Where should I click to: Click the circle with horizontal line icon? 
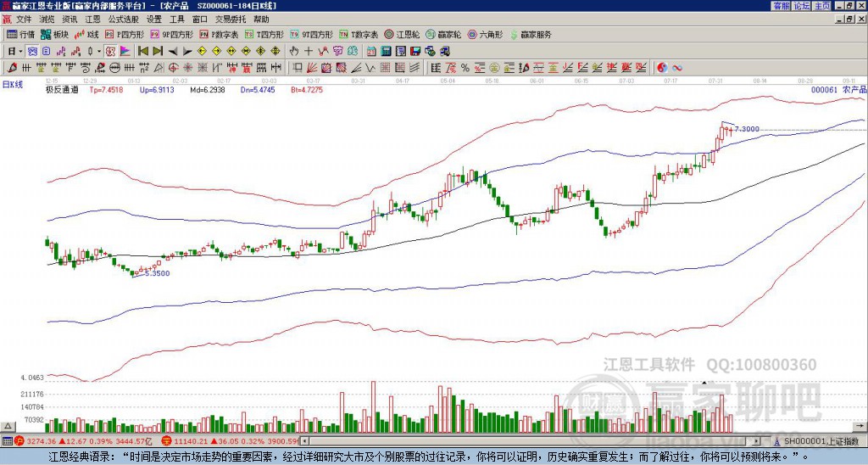(x=114, y=68)
